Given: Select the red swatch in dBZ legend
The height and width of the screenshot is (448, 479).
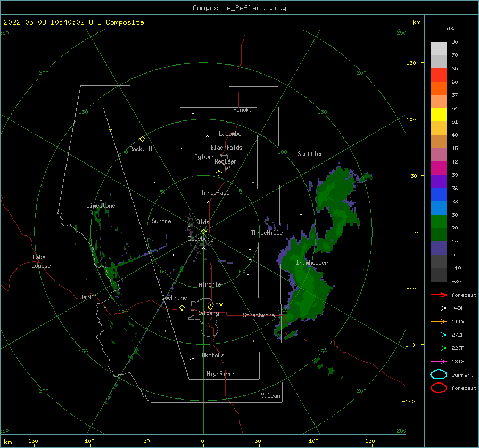Looking at the screenshot, I should [x=439, y=75].
